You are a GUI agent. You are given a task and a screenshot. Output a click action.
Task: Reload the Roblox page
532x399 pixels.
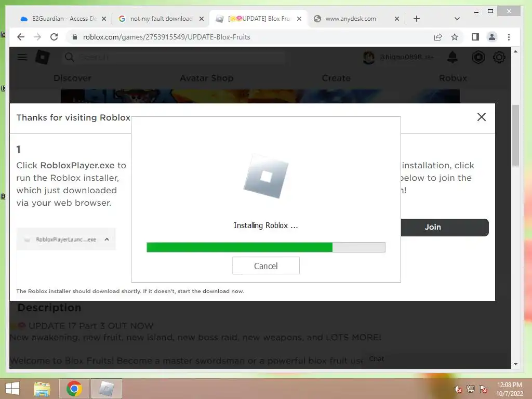(x=54, y=37)
